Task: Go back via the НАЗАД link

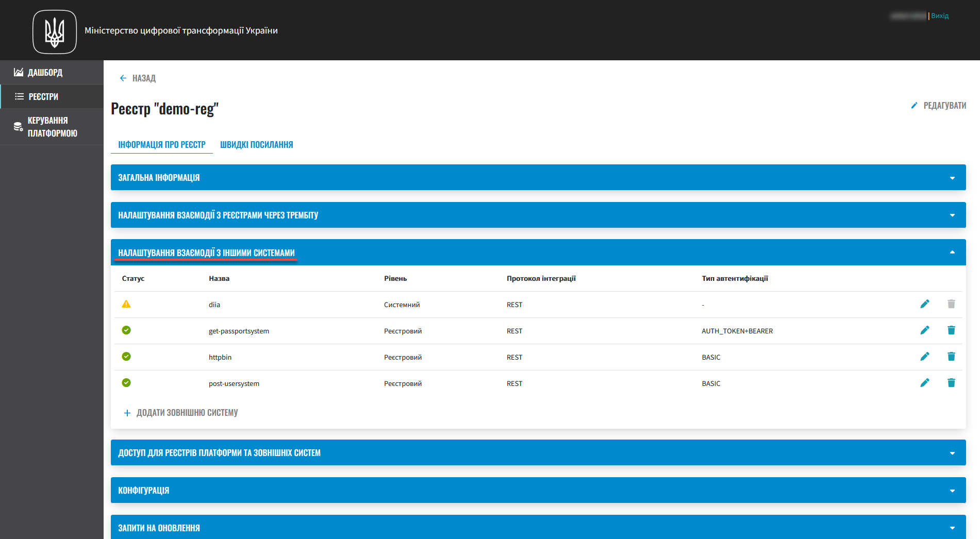Action: (138, 78)
